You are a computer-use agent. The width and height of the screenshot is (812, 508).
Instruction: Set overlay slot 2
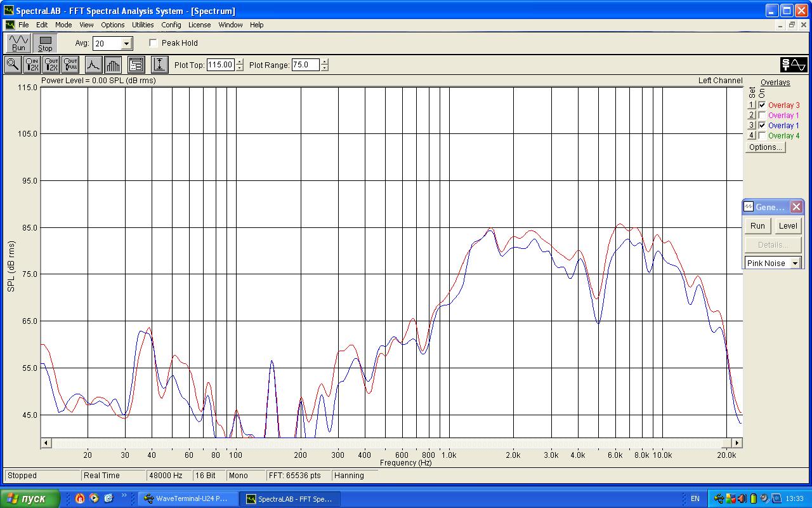click(752, 116)
